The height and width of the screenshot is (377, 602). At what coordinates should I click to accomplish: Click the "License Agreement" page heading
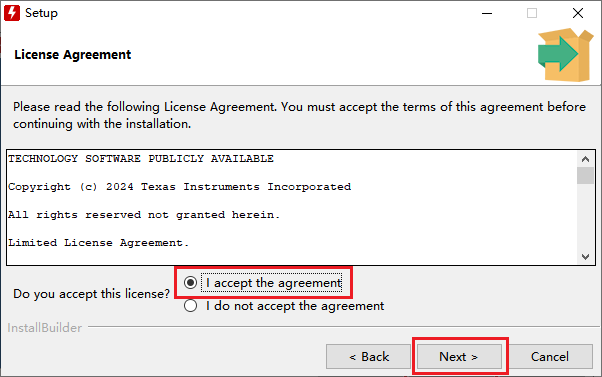73,55
